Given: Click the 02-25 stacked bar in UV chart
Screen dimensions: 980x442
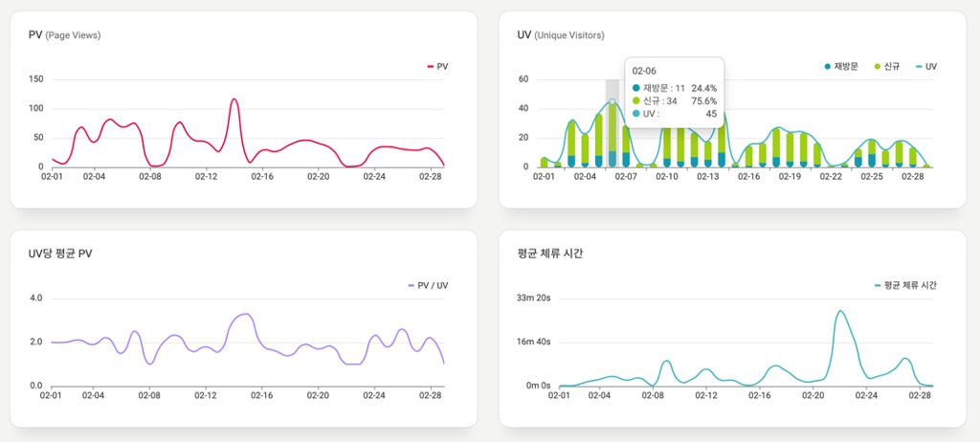Looking at the screenshot, I should click(872, 153).
